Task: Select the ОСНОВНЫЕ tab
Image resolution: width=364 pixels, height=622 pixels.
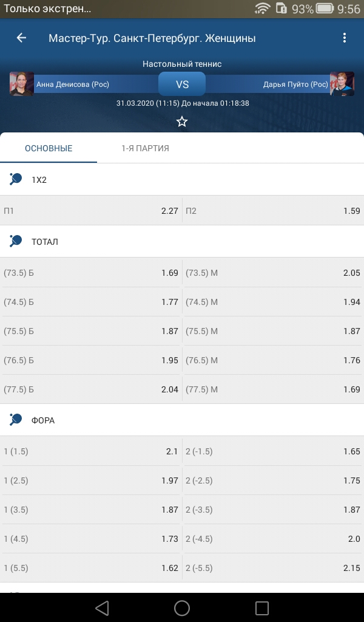Action: click(49, 148)
